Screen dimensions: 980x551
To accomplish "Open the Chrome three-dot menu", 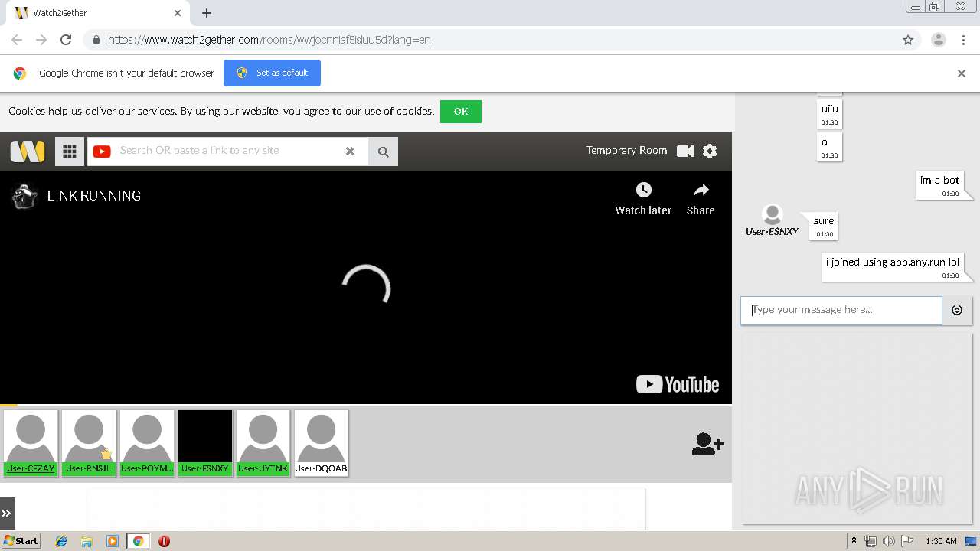I will 962,40.
